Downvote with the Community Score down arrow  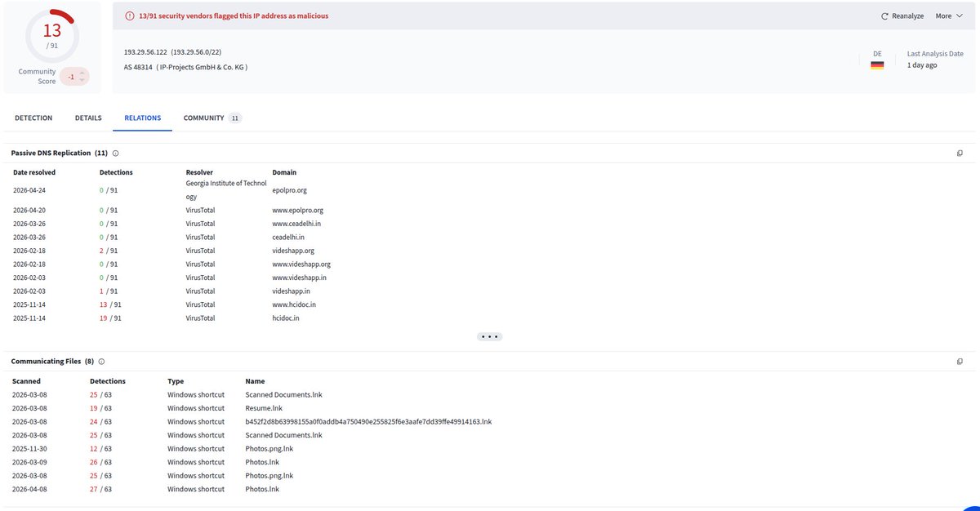(82, 80)
